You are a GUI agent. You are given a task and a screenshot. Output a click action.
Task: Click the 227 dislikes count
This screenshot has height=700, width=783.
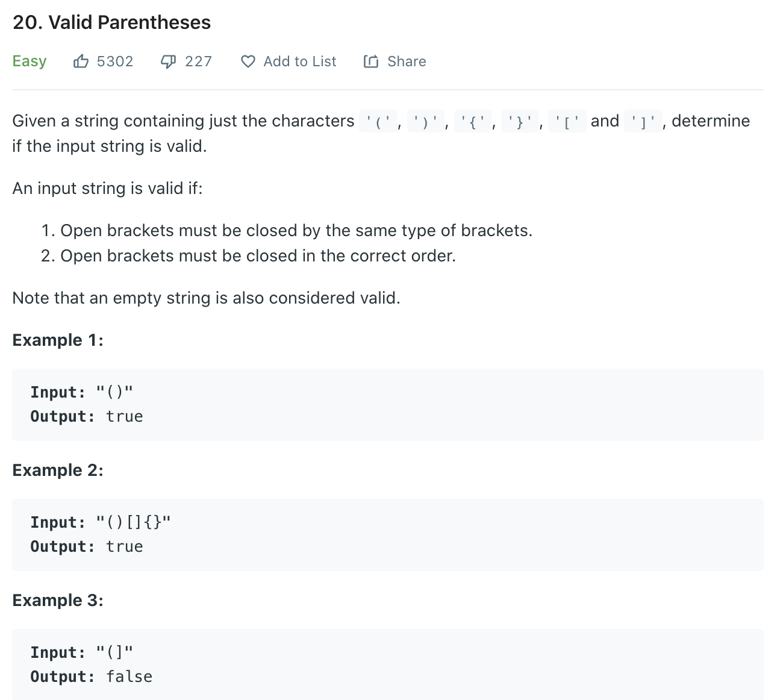pyautogui.click(x=198, y=61)
